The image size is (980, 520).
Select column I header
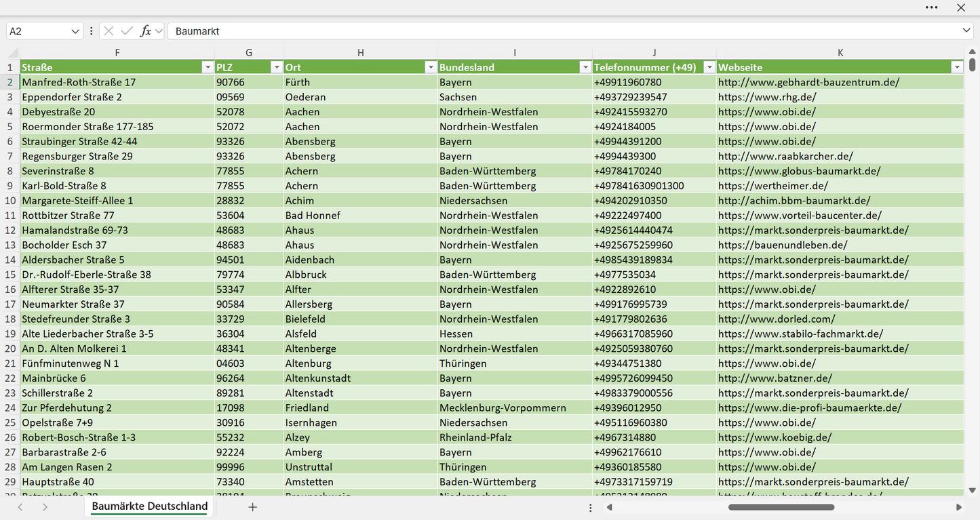pyautogui.click(x=515, y=53)
